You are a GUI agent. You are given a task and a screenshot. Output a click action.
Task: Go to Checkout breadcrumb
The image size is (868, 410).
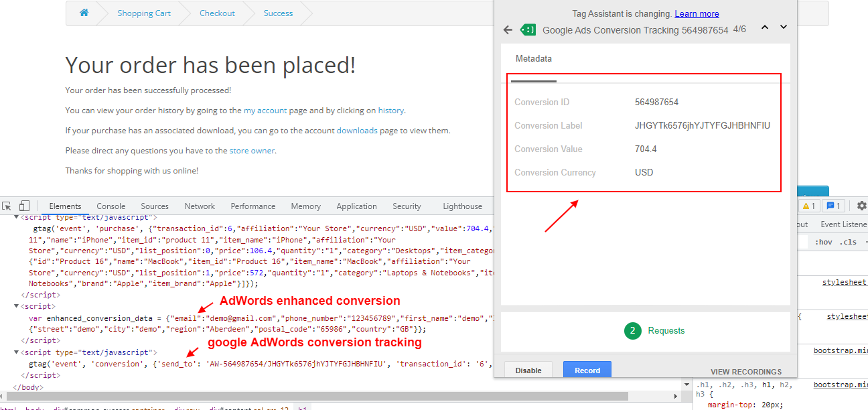[x=217, y=13]
